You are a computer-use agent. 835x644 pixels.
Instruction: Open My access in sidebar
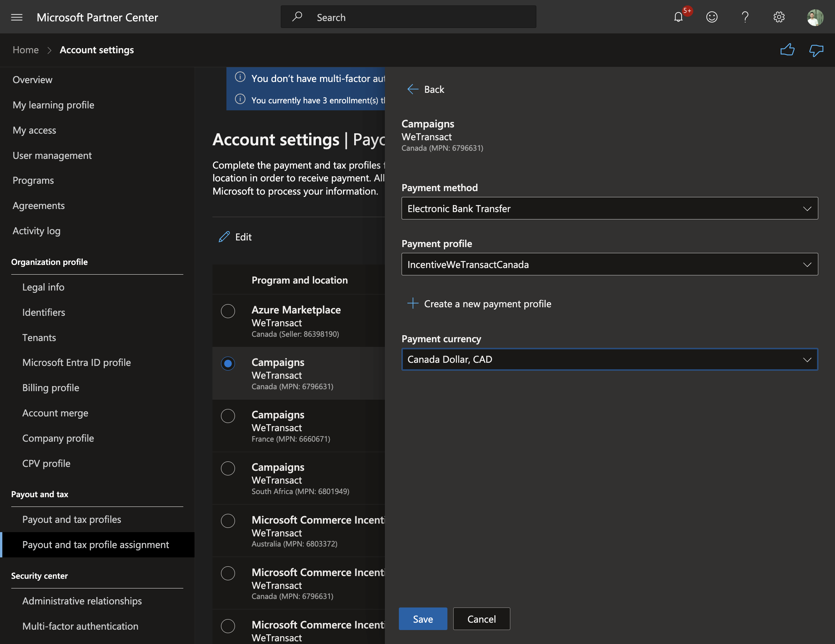coord(34,130)
